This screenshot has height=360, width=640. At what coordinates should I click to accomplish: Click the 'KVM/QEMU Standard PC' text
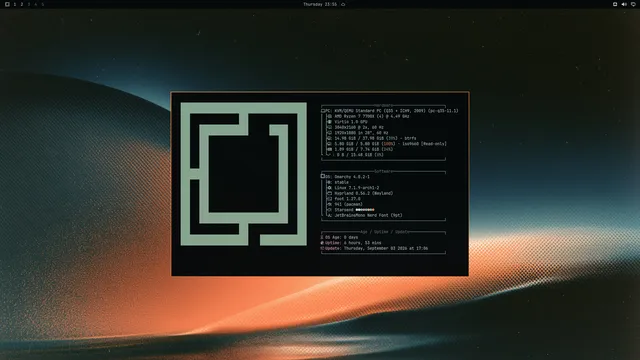(x=359, y=111)
